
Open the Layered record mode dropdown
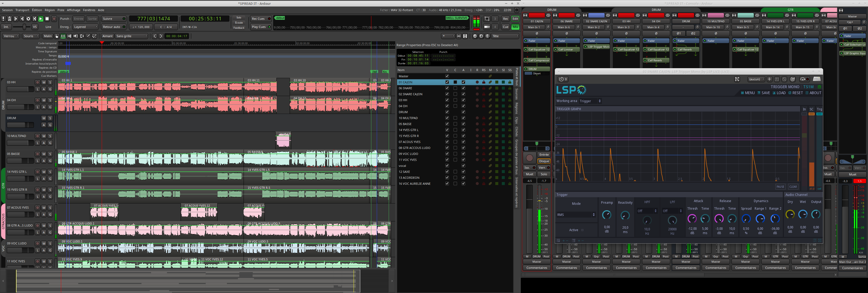click(86, 27)
